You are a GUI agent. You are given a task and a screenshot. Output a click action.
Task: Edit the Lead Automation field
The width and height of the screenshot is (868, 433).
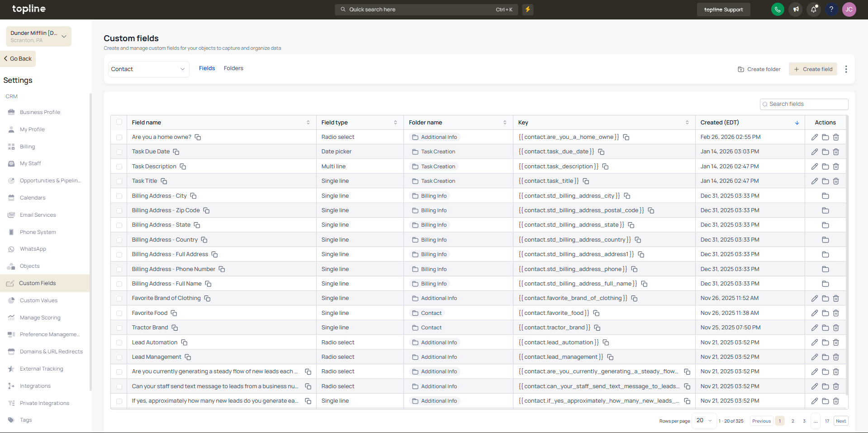coord(815,343)
